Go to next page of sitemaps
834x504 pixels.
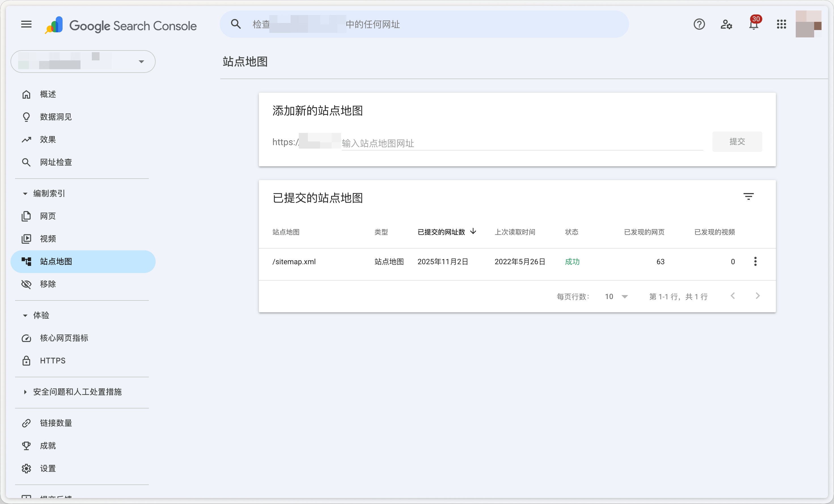pyautogui.click(x=758, y=296)
